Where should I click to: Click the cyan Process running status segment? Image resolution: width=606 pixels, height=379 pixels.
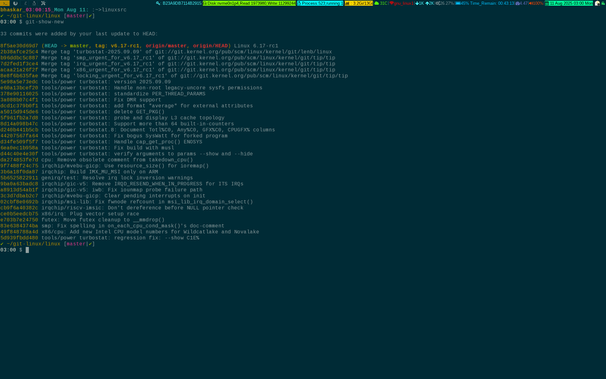pyautogui.click(x=320, y=3)
